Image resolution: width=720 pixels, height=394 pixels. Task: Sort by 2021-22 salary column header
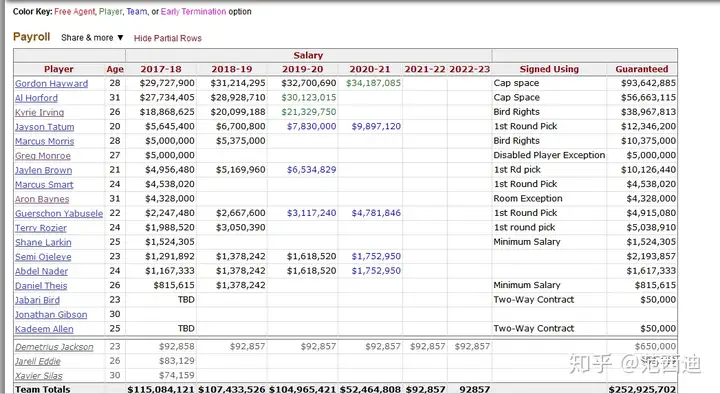pos(425,69)
